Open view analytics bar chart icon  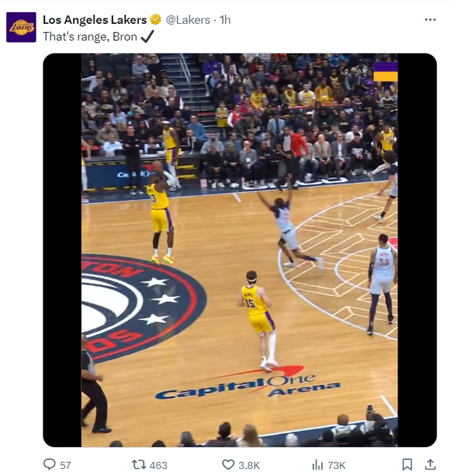pyautogui.click(x=317, y=465)
